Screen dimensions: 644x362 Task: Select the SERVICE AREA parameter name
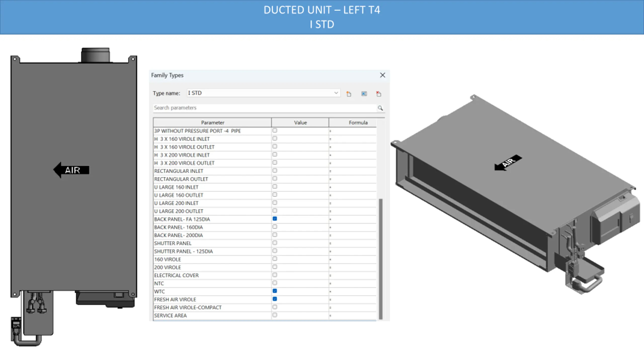pyautogui.click(x=170, y=316)
